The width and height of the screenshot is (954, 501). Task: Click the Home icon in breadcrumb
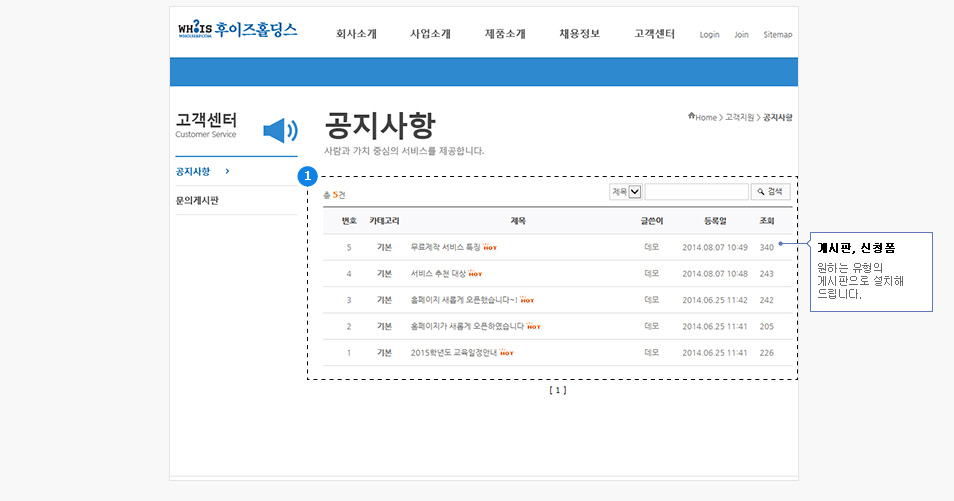[692, 117]
